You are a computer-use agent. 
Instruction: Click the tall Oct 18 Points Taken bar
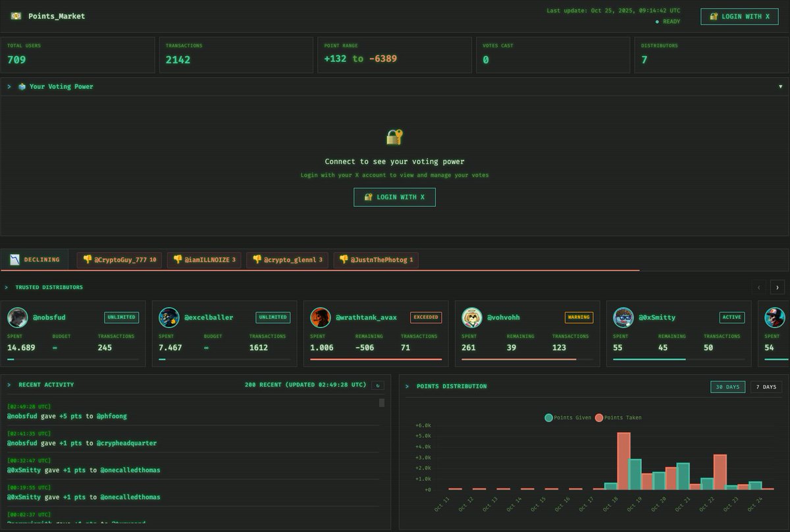coord(623,461)
